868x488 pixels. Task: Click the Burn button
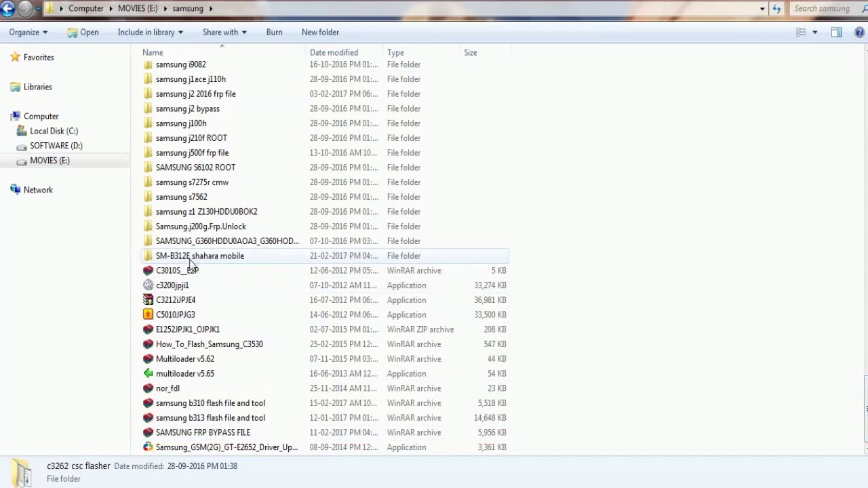point(274,32)
